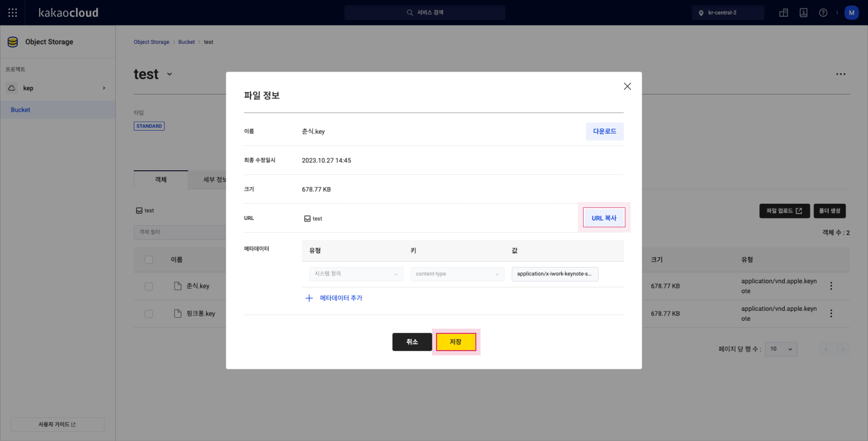The image size is (868, 441).
Task: Click the Object Storage service icon
Action: click(x=13, y=42)
